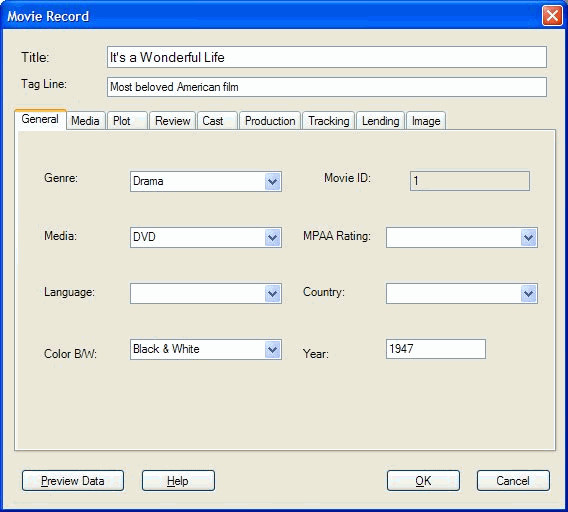Open the Country dropdown list
This screenshot has width=568, height=512.
(x=462, y=294)
